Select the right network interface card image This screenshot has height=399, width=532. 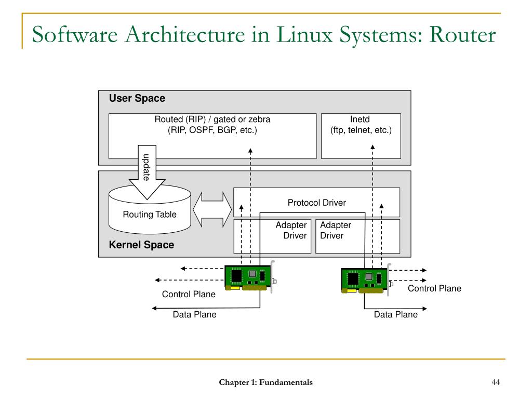[x=363, y=280]
